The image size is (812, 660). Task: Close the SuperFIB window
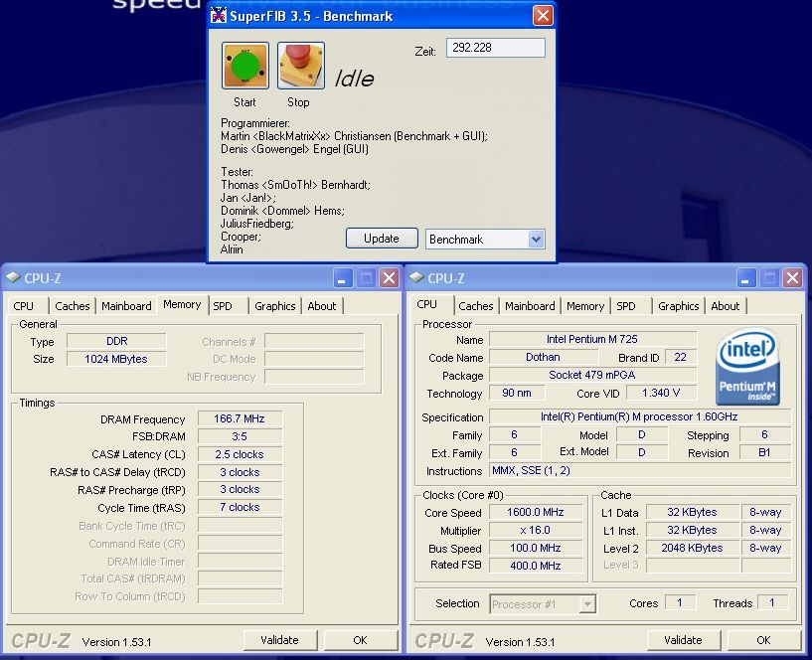coord(543,16)
